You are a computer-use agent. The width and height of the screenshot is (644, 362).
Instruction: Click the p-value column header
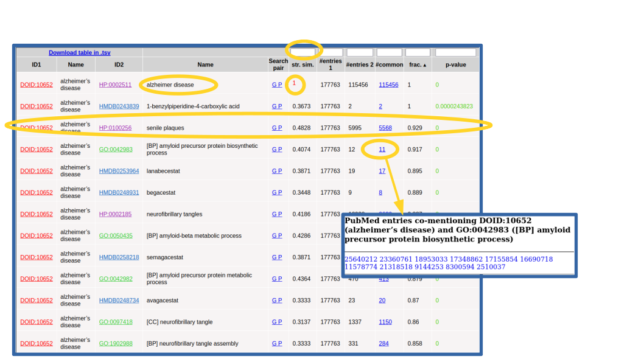[x=455, y=64]
